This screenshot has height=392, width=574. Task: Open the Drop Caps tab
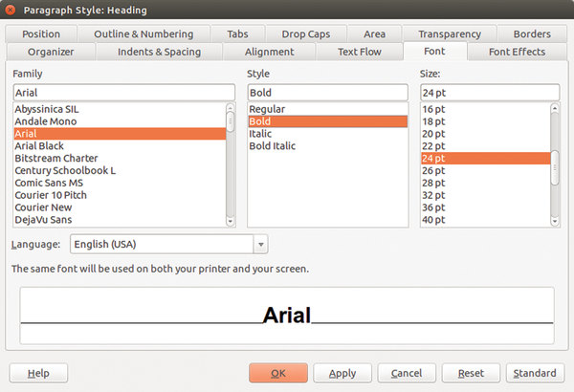306,34
